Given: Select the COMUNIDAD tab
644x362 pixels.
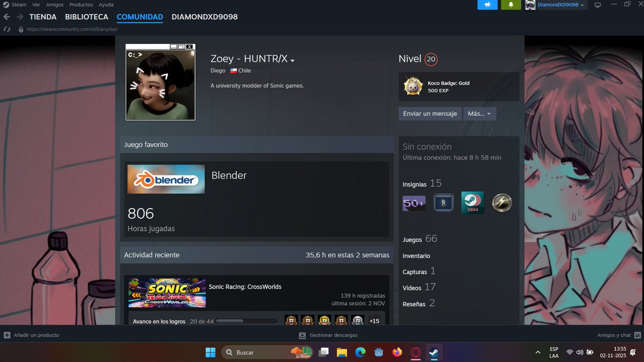Looking at the screenshot, I should (140, 17).
